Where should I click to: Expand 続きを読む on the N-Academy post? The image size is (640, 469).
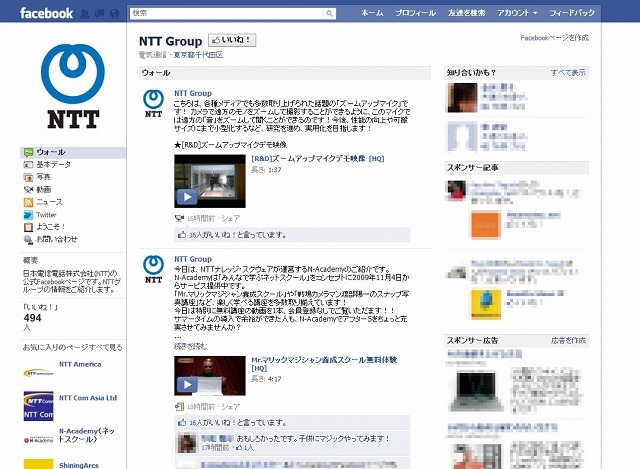pos(190,346)
